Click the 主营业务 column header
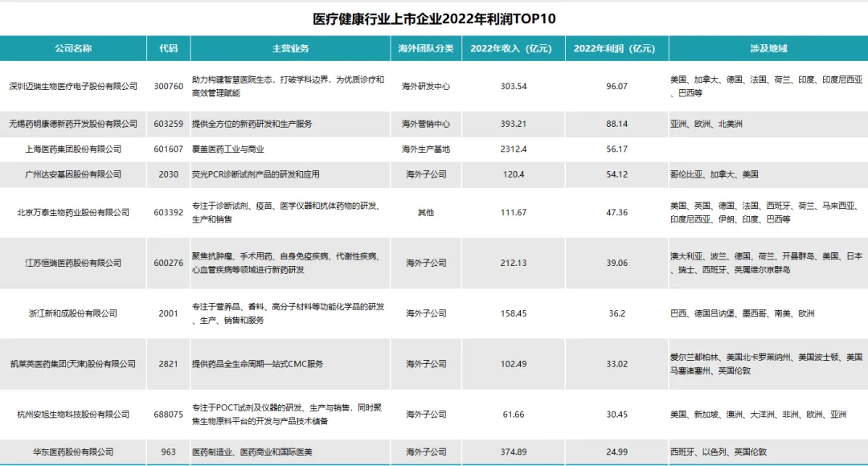Screen dimensions: 868x466 coord(290,48)
